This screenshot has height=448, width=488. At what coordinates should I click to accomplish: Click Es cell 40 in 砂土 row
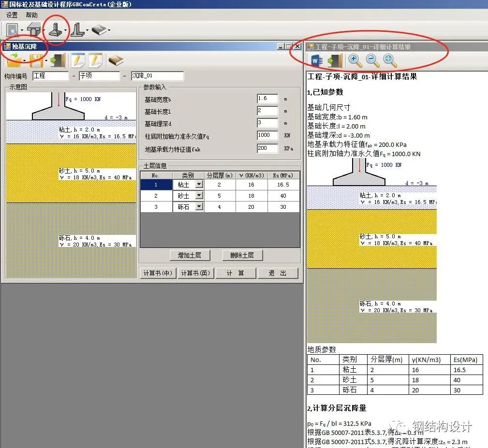point(283,196)
